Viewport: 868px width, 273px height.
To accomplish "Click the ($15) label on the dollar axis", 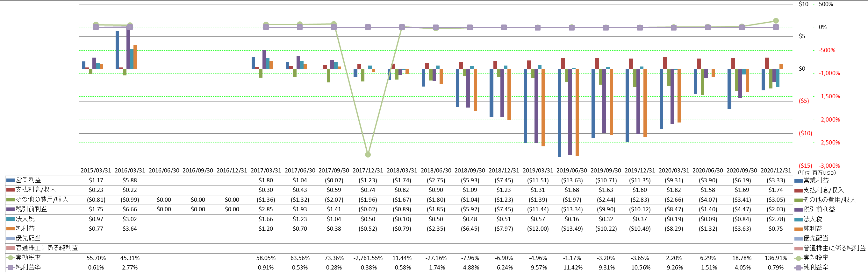I will [805, 166].
